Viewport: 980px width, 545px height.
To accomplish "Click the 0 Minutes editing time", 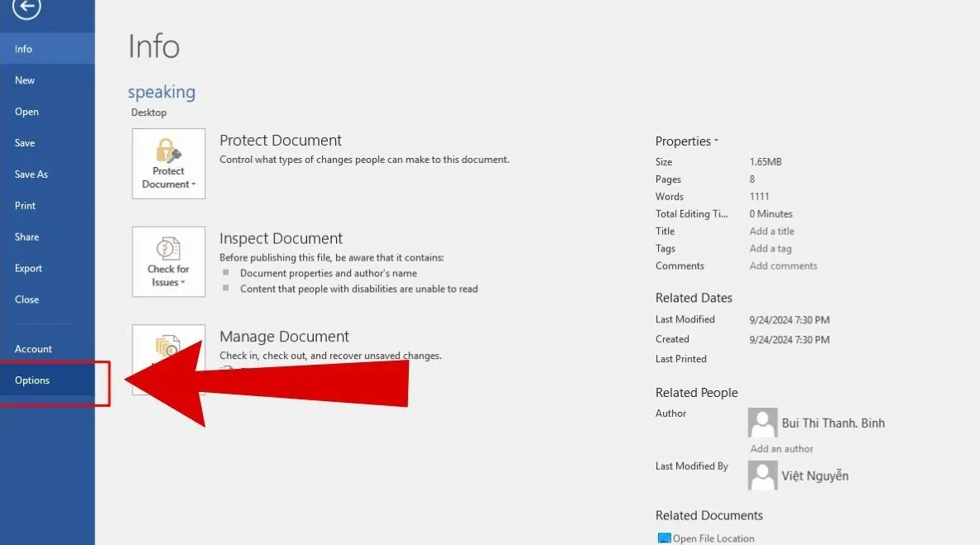I will (x=771, y=213).
